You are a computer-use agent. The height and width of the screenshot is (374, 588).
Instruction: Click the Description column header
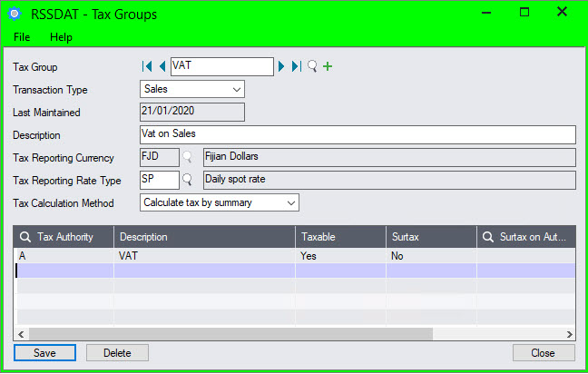click(204, 237)
